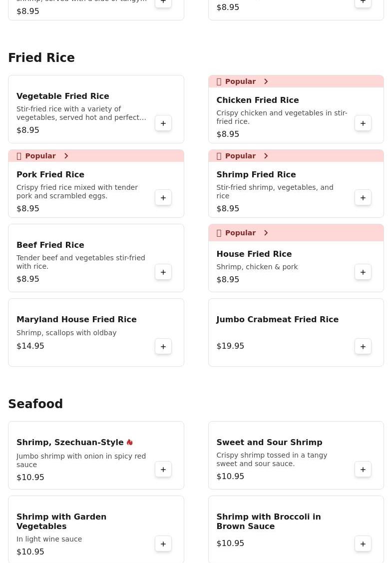Select the Beef Fried Rice item description
This screenshot has width=392, height=563.
(x=81, y=262)
